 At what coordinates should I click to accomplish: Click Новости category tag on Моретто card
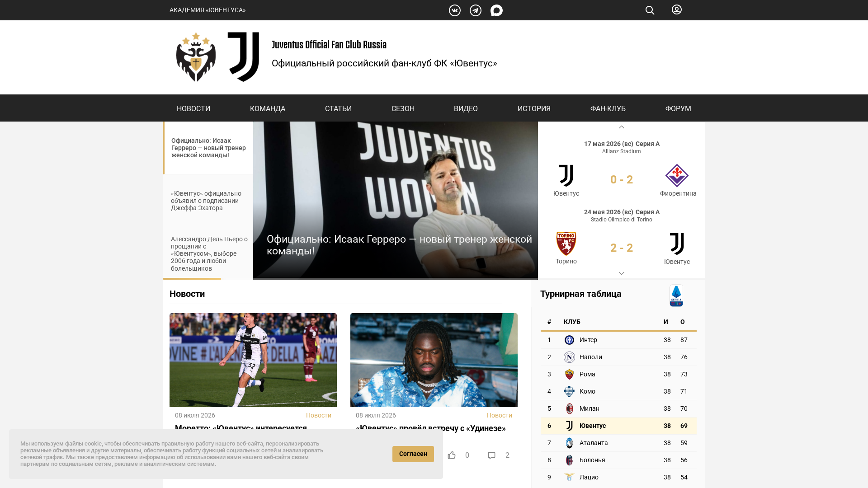[x=319, y=415]
